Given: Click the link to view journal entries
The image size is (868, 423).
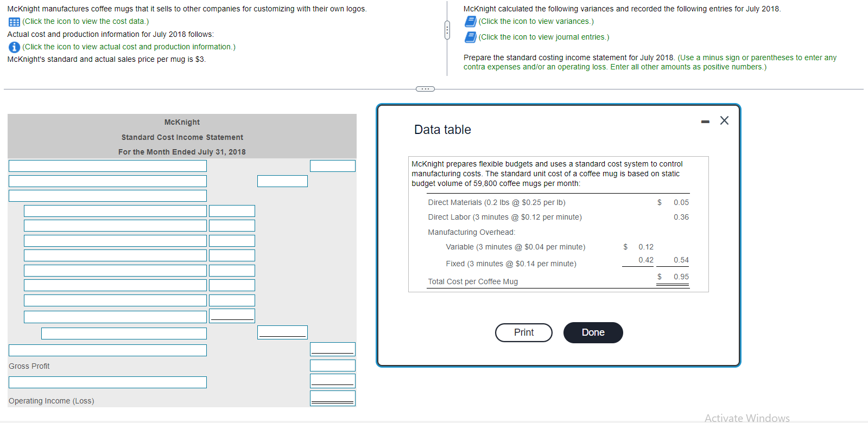Looking at the screenshot, I should tap(544, 37).
